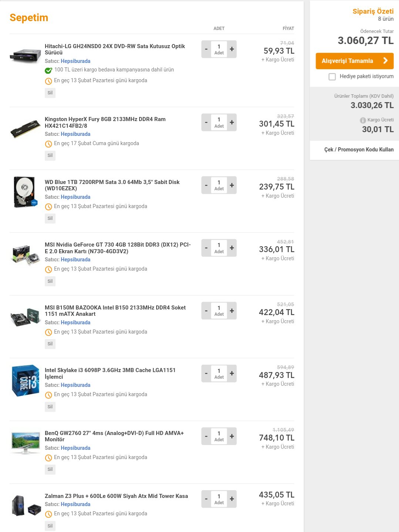The width and height of the screenshot is (399, 532).
Task: Decrease quantity of MSI GeForce GT 730
Action: point(206,248)
